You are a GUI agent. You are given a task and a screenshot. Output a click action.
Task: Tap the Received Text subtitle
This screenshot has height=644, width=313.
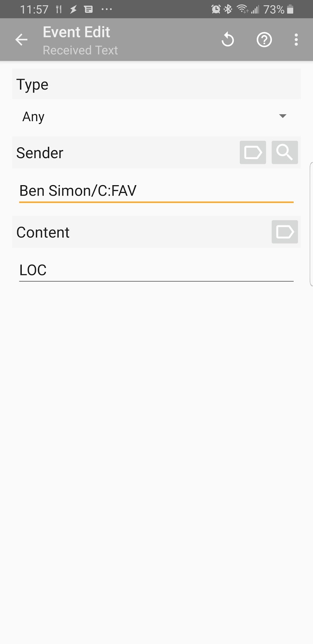80,50
